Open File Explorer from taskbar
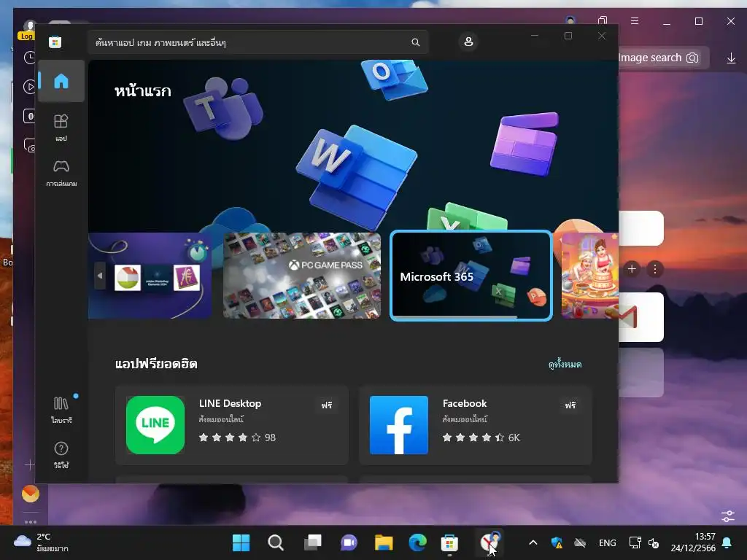Viewport: 747px width, 560px height. click(384, 542)
